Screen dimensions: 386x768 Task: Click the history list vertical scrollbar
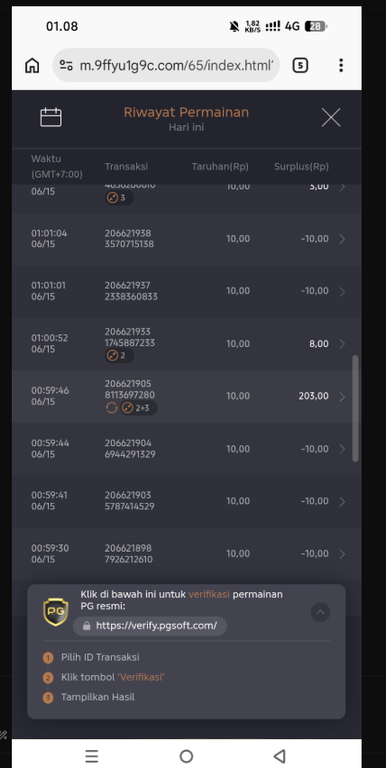[356, 408]
